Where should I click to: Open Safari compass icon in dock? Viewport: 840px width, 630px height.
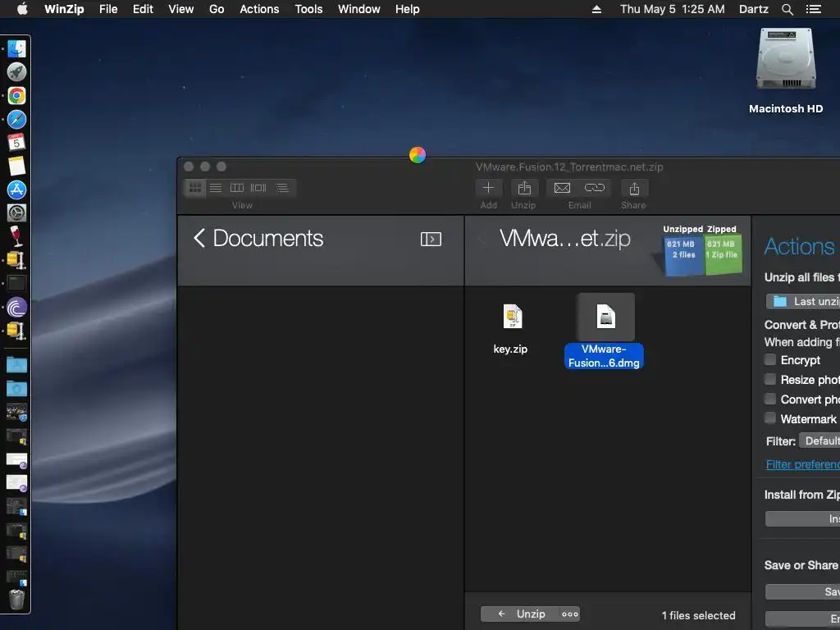[16, 120]
